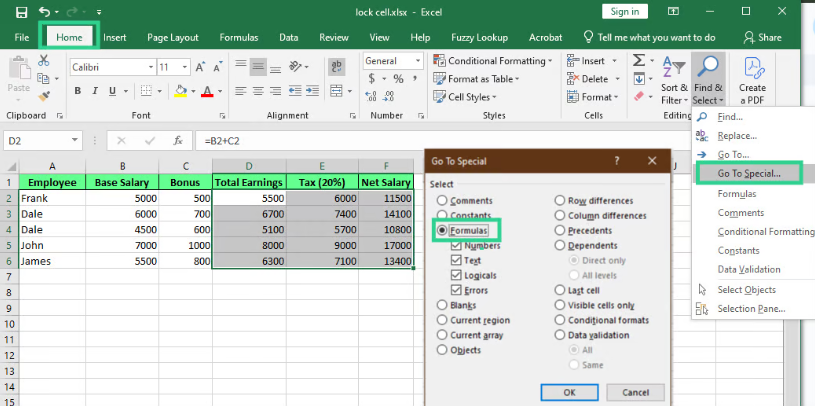This screenshot has height=406, width=815.
Task: Toggle the Errors checkbox
Action: (x=456, y=290)
